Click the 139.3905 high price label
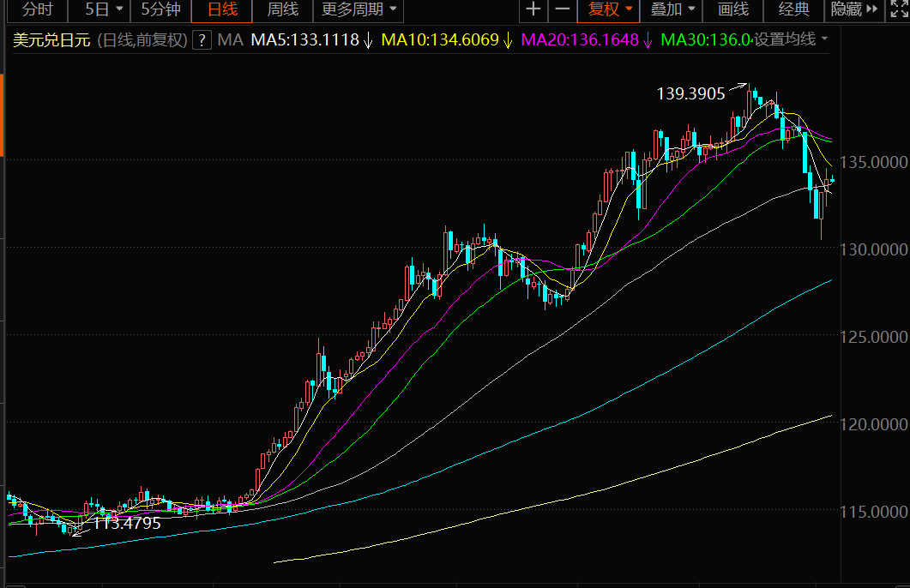The width and height of the screenshot is (910, 588). click(690, 93)
